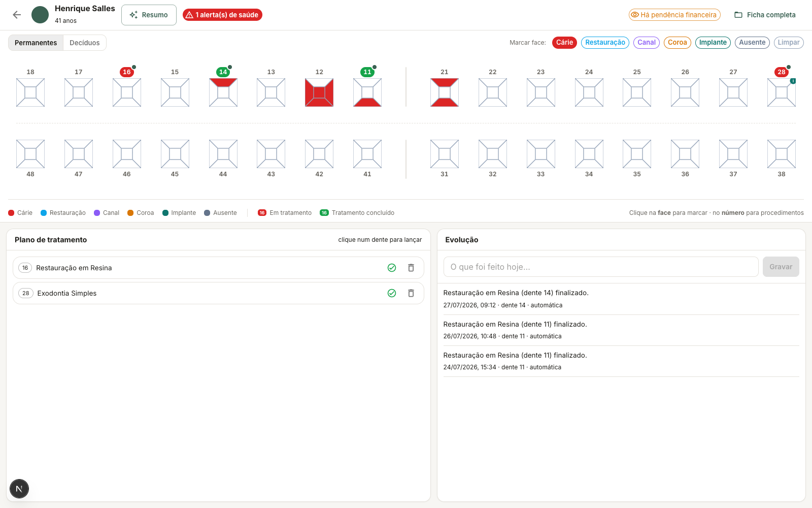812x508 pixels.
Task: Open procedures for tooth number 11
Action: (x=367, y=72)
